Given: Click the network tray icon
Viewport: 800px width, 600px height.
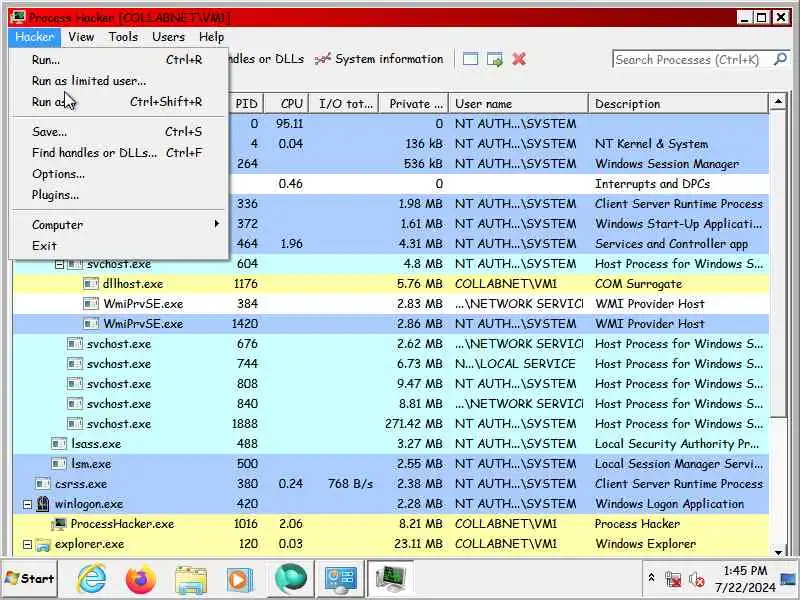Looking at the screenshot, I should point(673,580).
